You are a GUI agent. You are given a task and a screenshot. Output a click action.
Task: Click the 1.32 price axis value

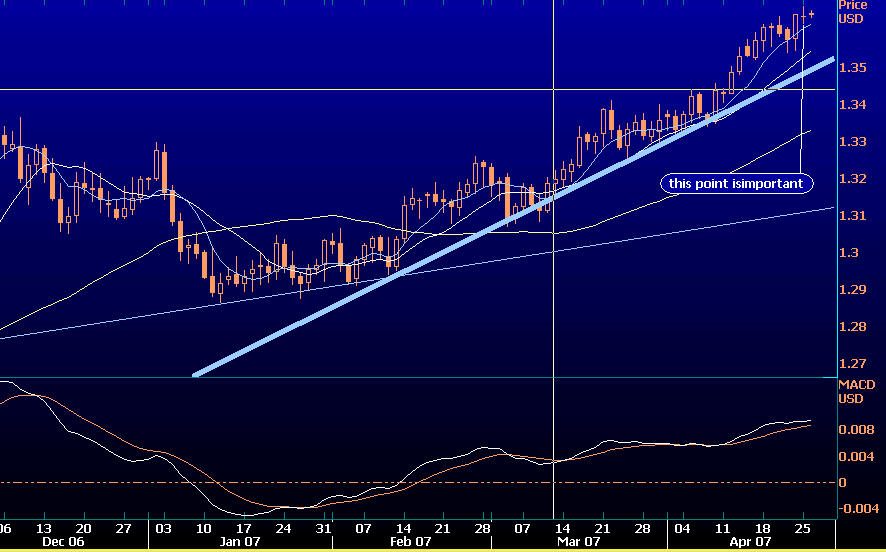[x=853, y=179]
